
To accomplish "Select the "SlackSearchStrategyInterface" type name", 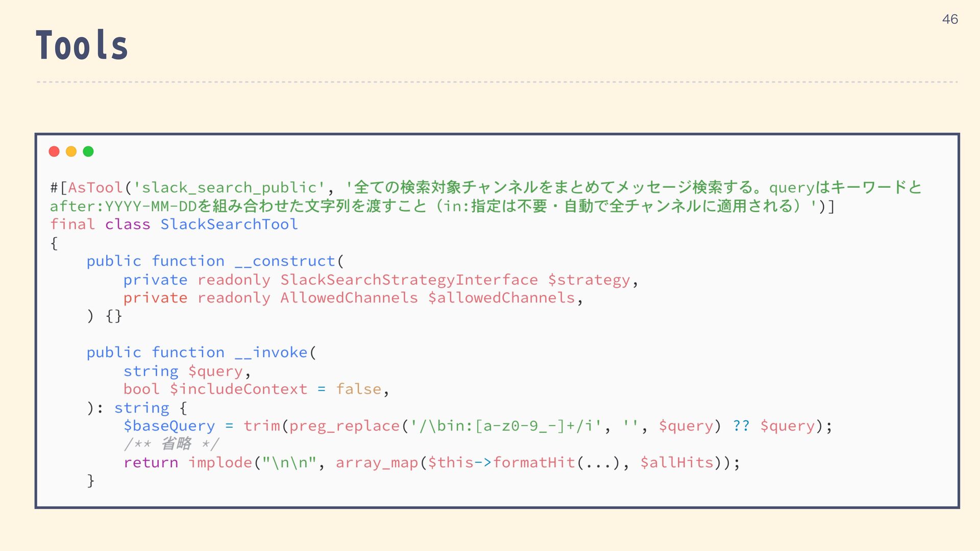I will [x=409, y=280].
